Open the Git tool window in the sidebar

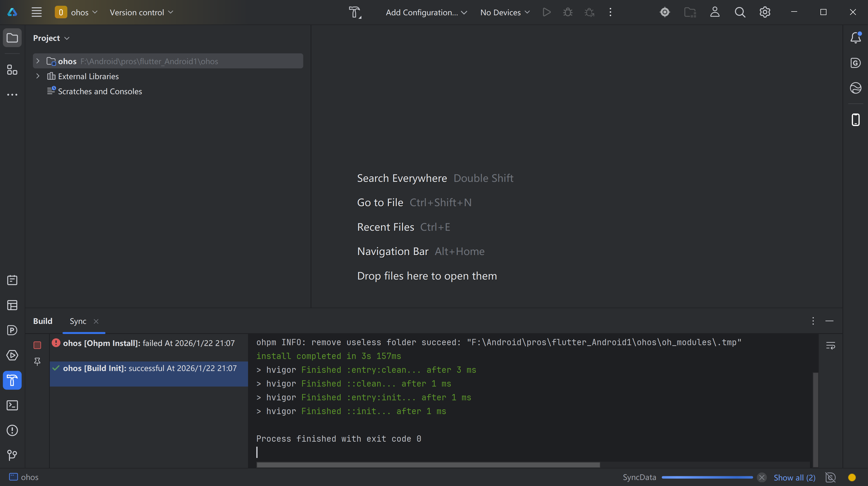12,455
